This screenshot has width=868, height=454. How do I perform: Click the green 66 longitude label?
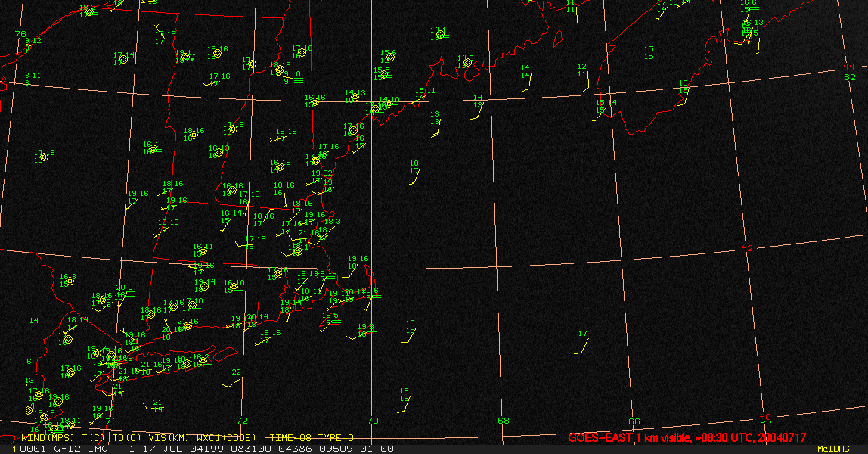click(634, 421)
